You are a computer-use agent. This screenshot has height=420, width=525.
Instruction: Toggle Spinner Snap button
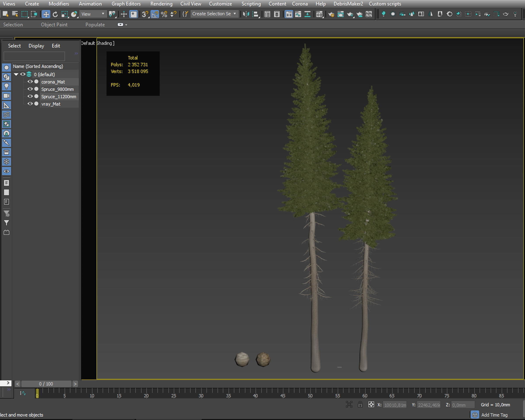173,14
